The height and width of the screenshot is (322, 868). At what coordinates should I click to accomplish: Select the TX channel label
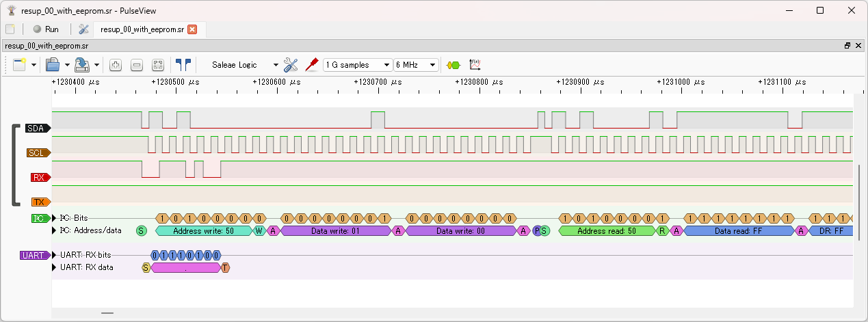pos(40,202)
